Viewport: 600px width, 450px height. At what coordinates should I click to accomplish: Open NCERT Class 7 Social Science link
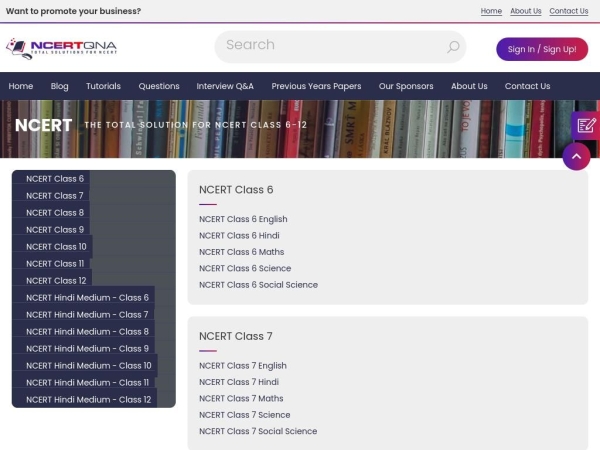258,432
